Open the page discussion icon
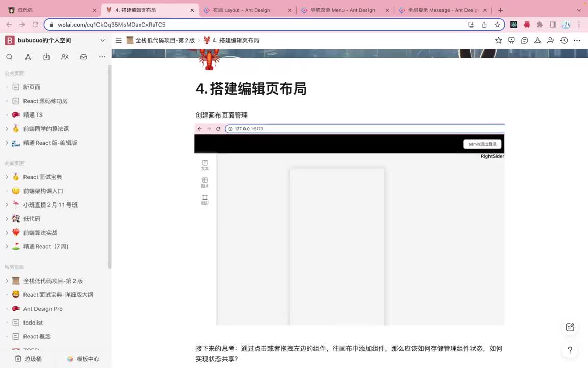This screenshot has width=588, height=368. (x=511, y=40)
